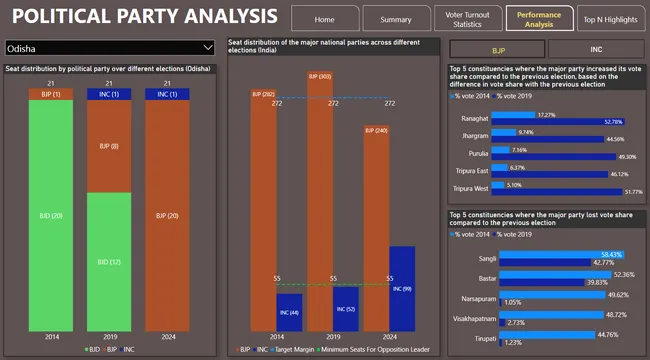Screen dimensions: 650x360
Task: Click the BJP (240) bar for 2024
Action: coord(376,229)
